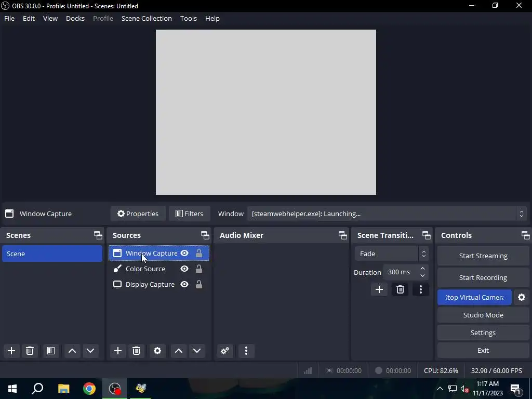Open File Explorer from taskbar

tap(63, 389)
